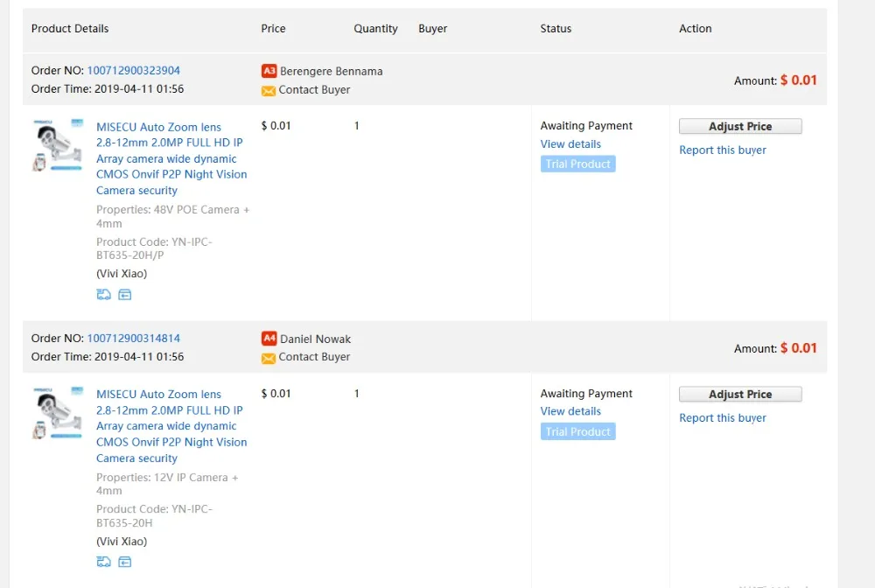Report this buyer for Daniel Nowak's order

click(723, 418)
